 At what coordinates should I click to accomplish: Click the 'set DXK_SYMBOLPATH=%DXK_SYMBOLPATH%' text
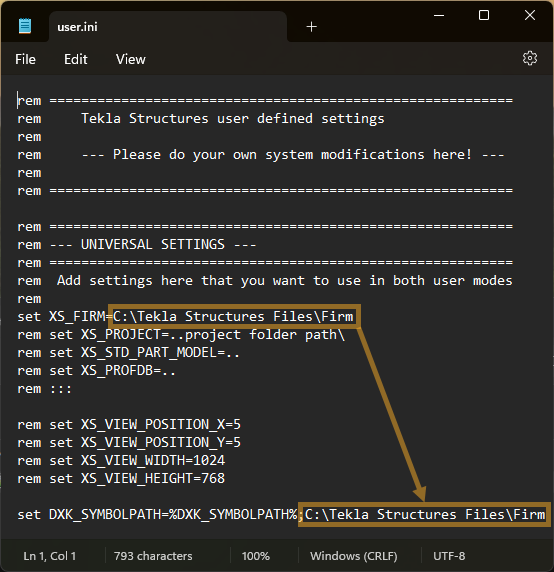(158, 514)
